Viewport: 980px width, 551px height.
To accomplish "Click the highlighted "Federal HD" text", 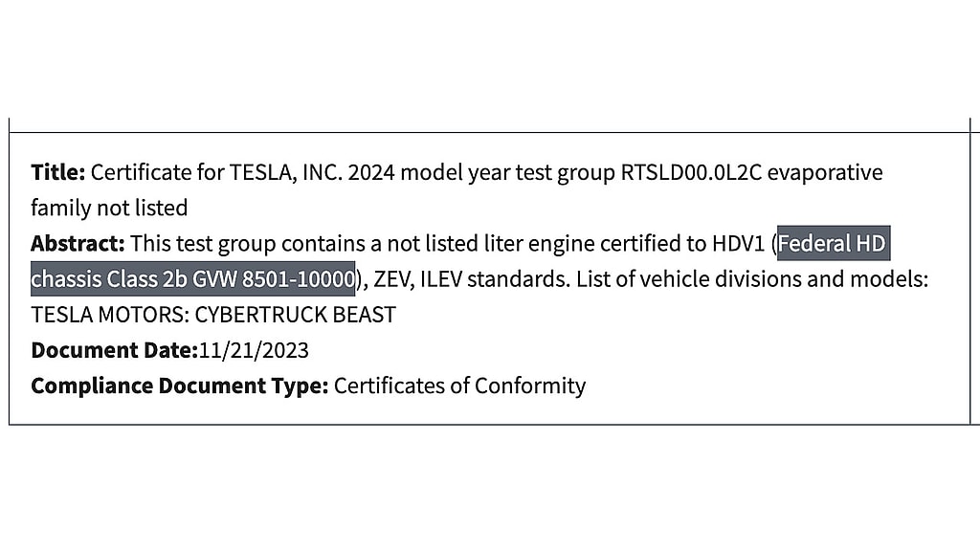I will pos(832,244).
